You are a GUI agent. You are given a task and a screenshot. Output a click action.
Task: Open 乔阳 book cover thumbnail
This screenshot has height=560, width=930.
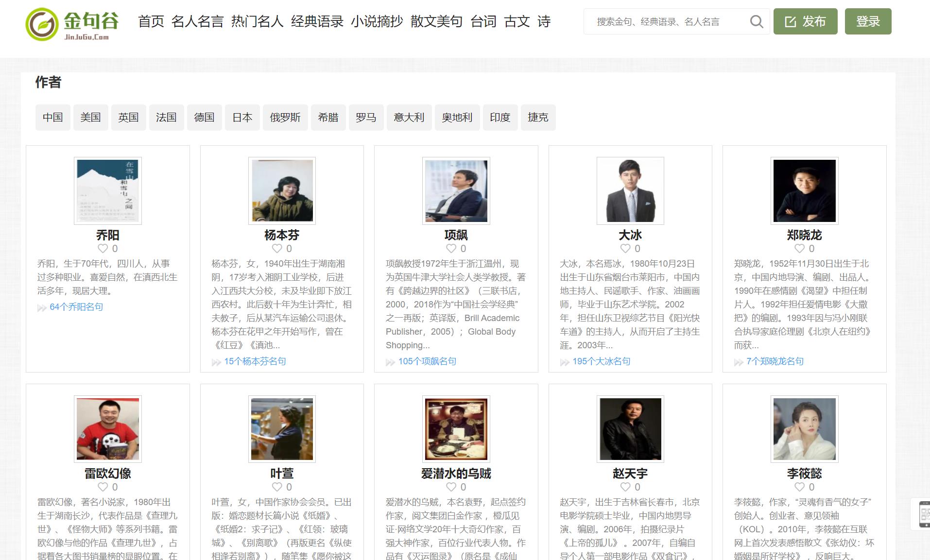point(108,191)
